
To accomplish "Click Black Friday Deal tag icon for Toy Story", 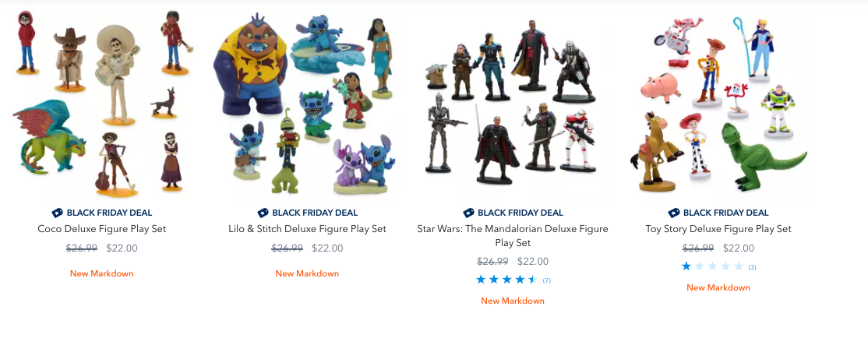I will [x=674, y=213].
